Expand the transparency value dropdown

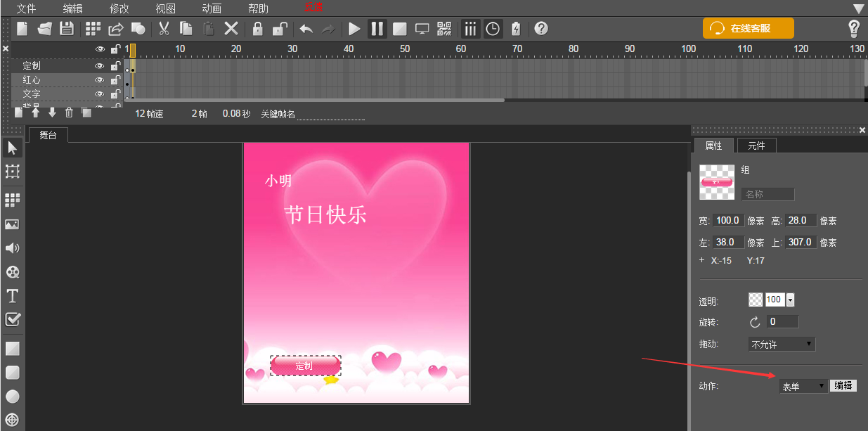point(789,299)
